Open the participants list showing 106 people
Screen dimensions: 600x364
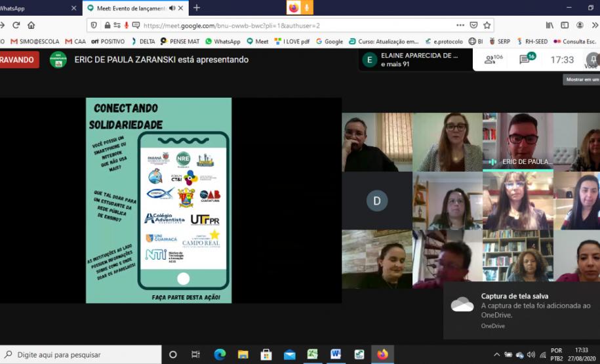[493, 60]
